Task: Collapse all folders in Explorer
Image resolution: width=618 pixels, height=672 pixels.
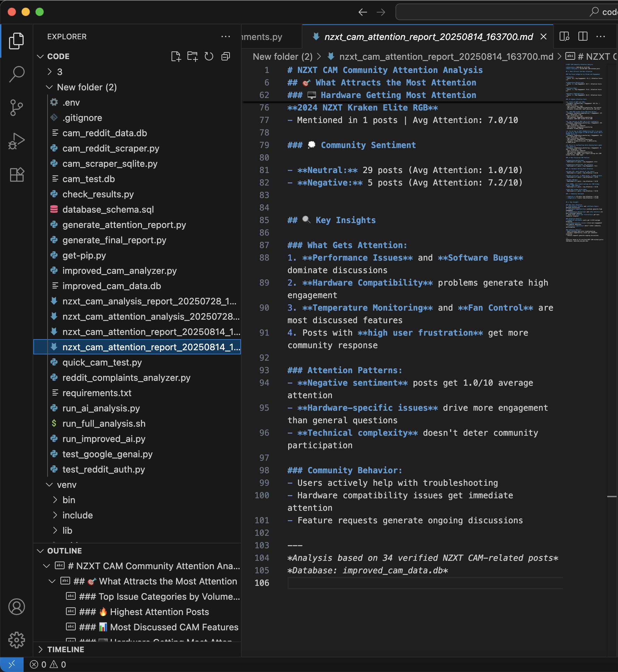Action: (x=226, y=56)
